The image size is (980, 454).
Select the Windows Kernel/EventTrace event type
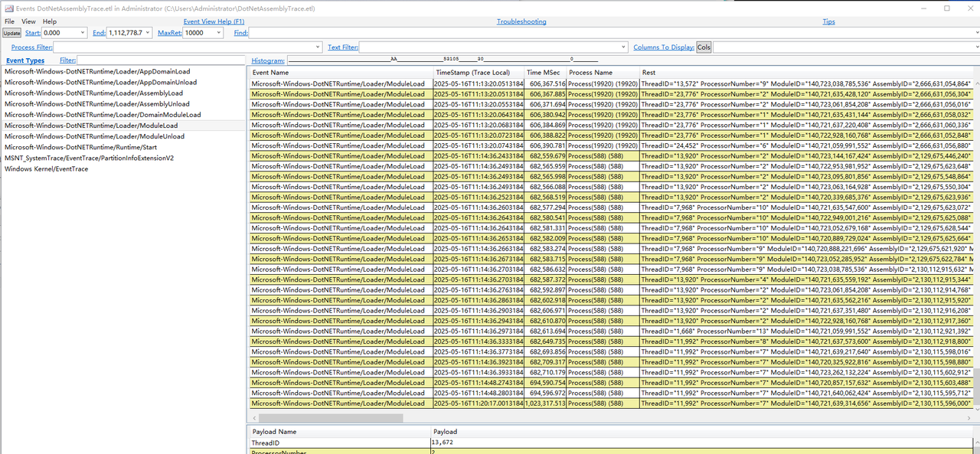[x=46, y=168]
